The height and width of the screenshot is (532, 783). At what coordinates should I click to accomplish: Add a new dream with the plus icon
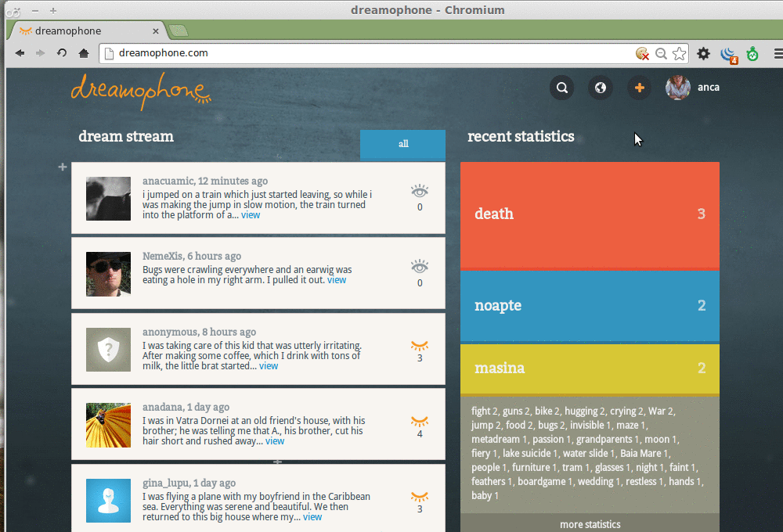click(639, 88)
